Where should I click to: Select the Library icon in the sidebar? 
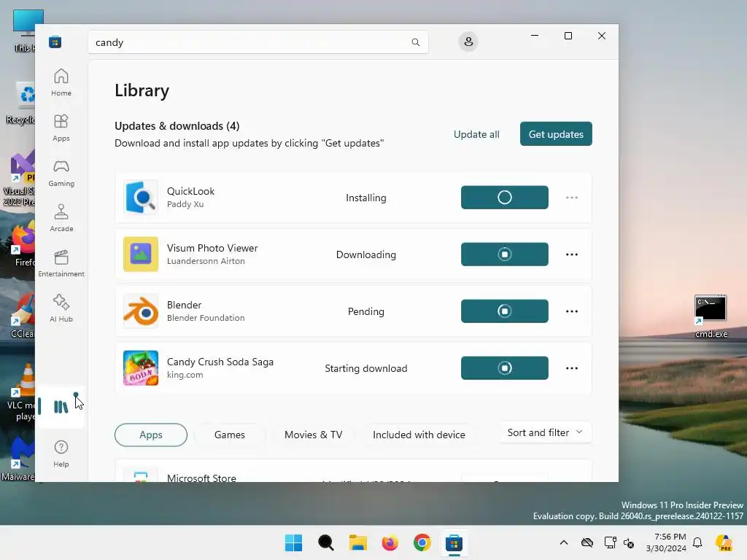tap(61, 407)
